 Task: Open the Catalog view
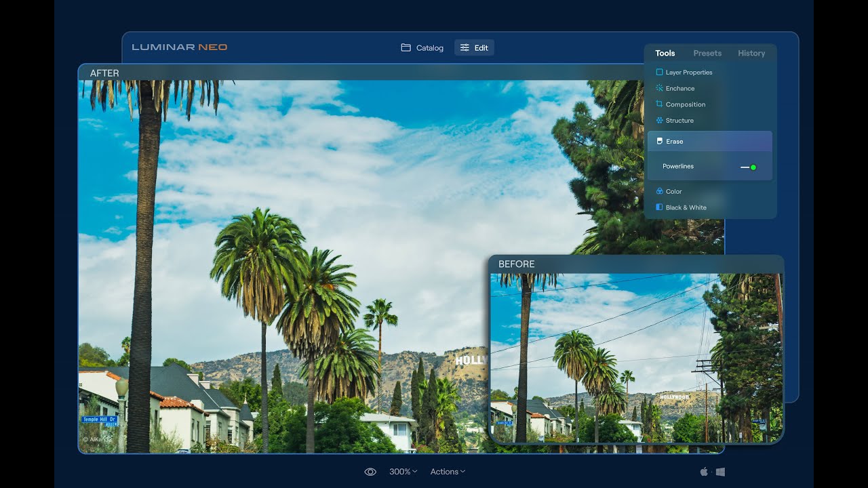tap(422, 47)
